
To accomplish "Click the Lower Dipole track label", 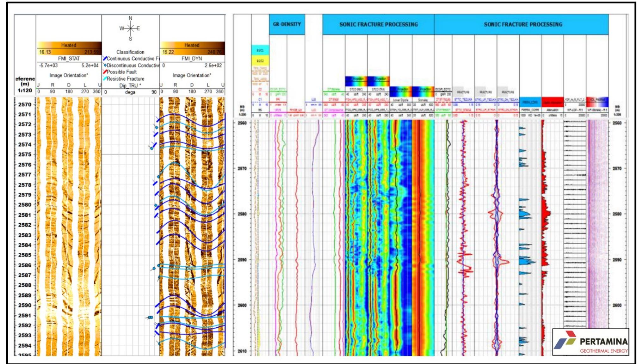I will tap(400, 100).
